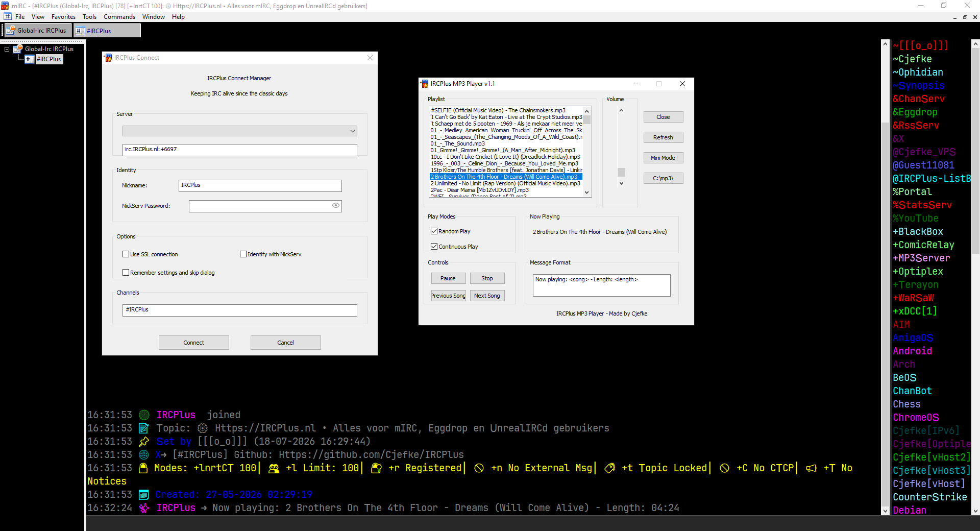The height and width of the screenshot is (531, 980).
Task: Cancel the IRCPlus Connect dialog
Action: pos(286,343)
